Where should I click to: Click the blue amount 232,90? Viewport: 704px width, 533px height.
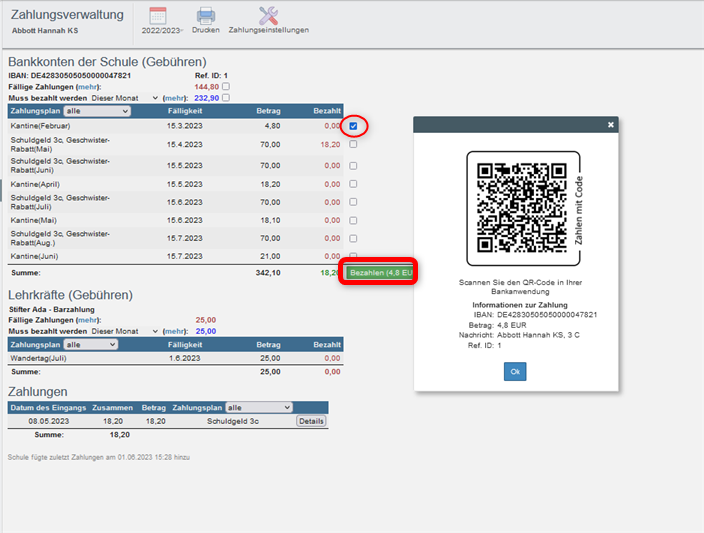207,98
